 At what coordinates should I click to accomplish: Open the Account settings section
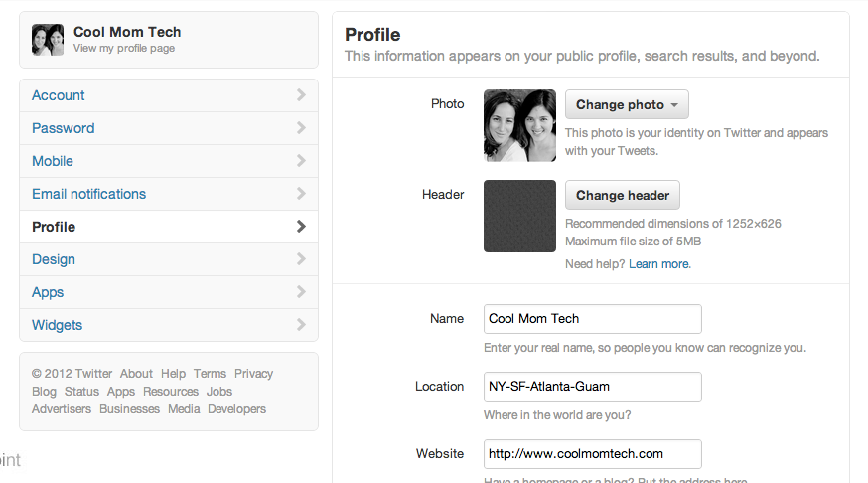(x=169, y=95)
